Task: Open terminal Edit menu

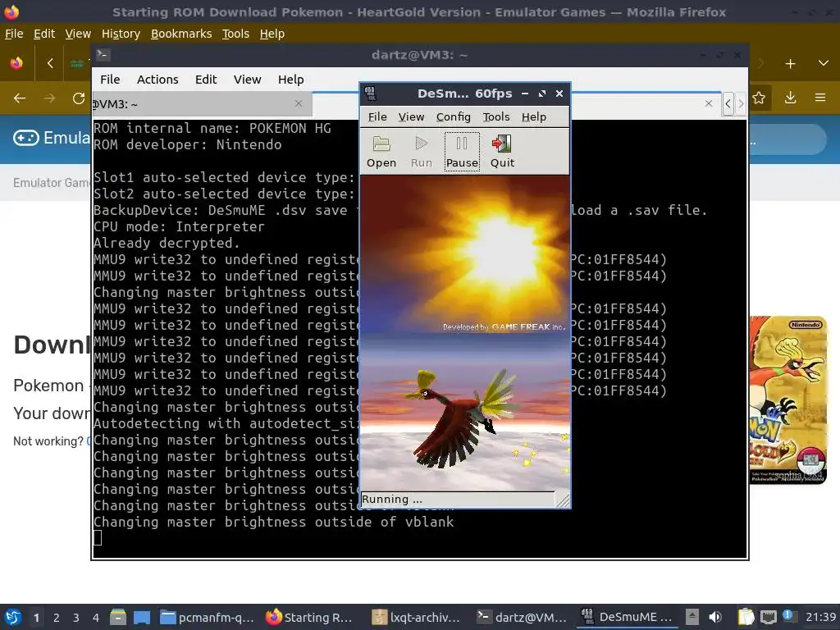Action: (x=206, y=80)
